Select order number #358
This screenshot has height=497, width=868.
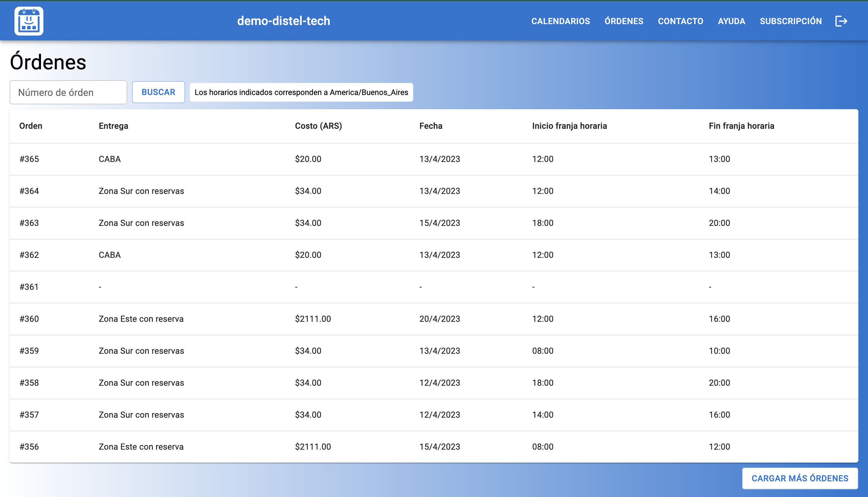pos(29,383)
